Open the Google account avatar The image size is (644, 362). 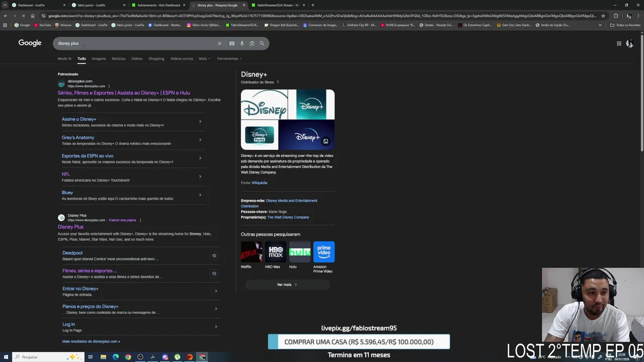tap(629, 44)
